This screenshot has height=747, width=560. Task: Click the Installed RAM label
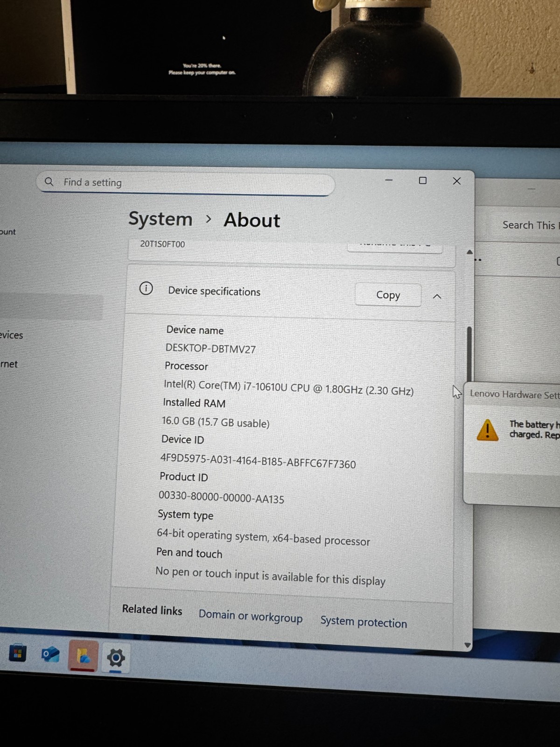(194, 403)
